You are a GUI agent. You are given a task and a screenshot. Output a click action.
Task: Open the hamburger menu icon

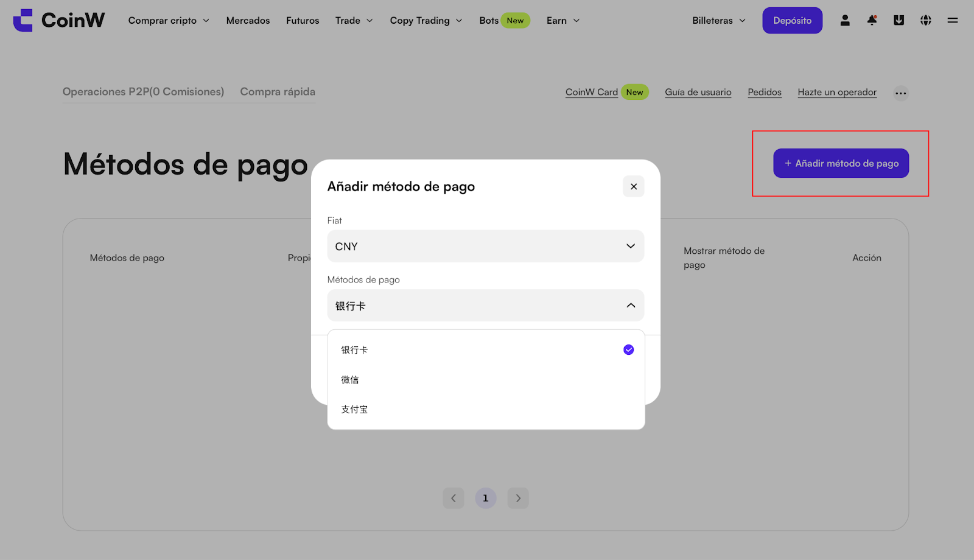[x=953, y=20]
